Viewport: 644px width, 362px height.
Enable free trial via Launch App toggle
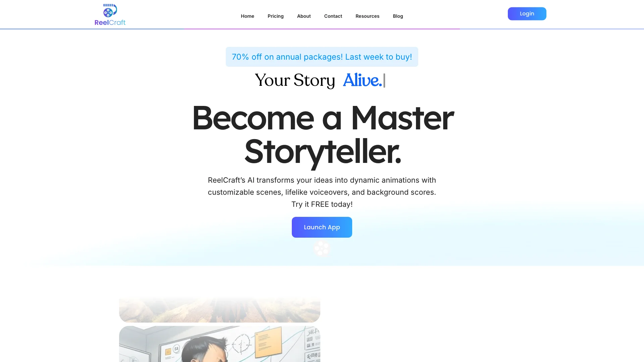pyautogui.click(x=322, y=227)
